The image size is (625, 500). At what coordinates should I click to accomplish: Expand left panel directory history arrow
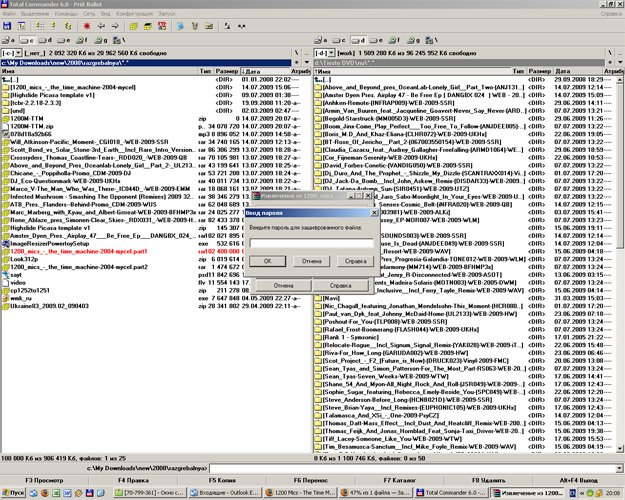pos(307,63)
